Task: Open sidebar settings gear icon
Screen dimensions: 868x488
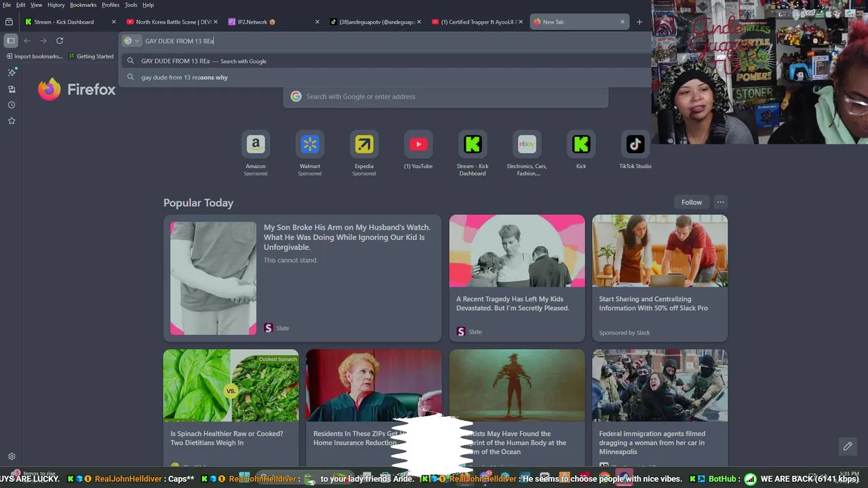Action: [12, 457]
